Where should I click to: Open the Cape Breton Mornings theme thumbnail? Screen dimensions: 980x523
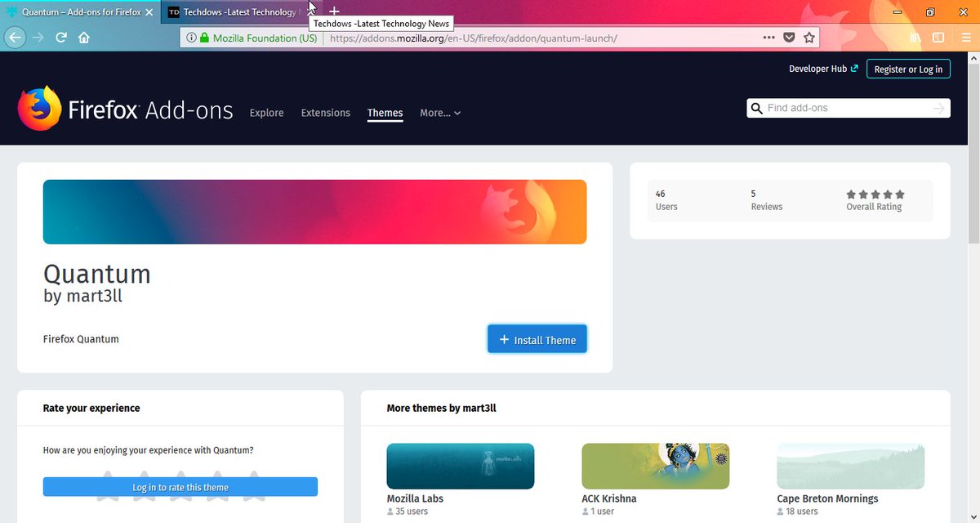[850, 466]
